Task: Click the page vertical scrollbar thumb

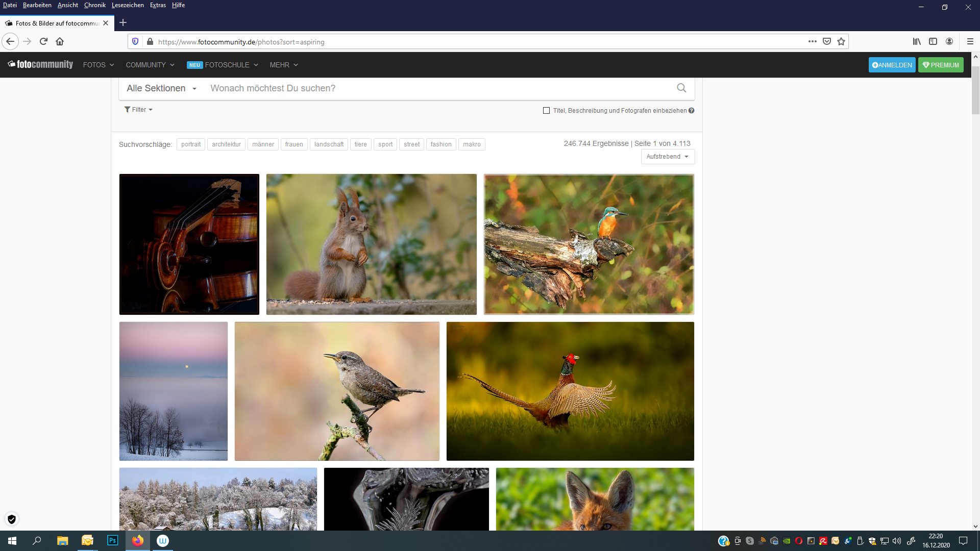Action: [x=975, y=90]
